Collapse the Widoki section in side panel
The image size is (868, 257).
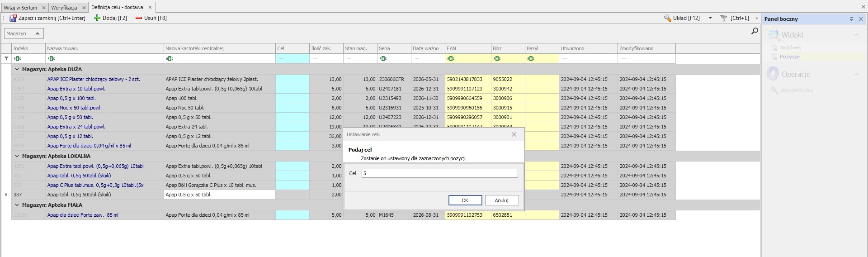tap(856, 35)
